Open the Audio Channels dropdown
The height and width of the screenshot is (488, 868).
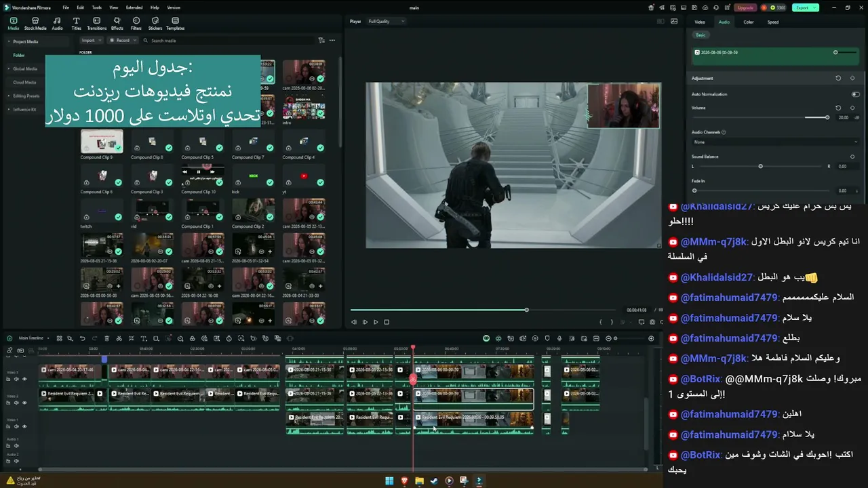(x=775, y=142)
